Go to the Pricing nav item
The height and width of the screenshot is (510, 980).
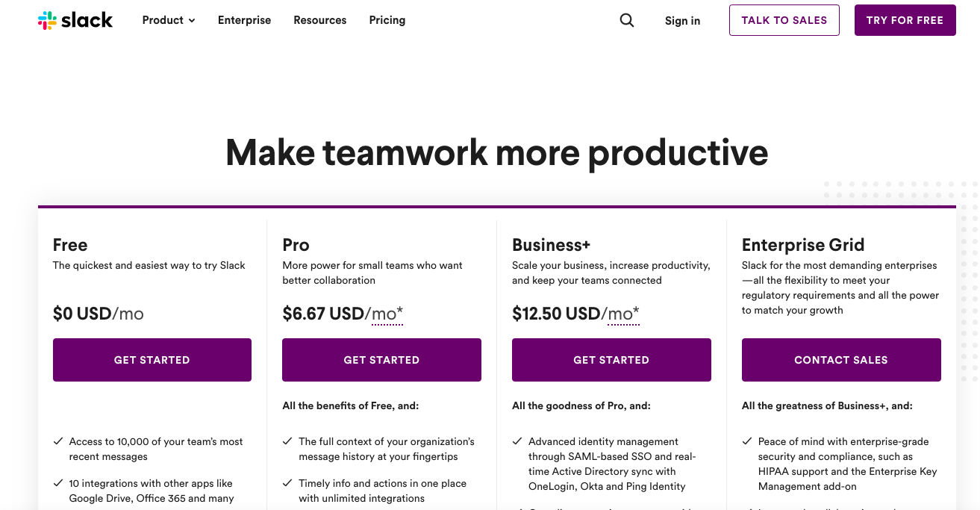tap(387, 20)
